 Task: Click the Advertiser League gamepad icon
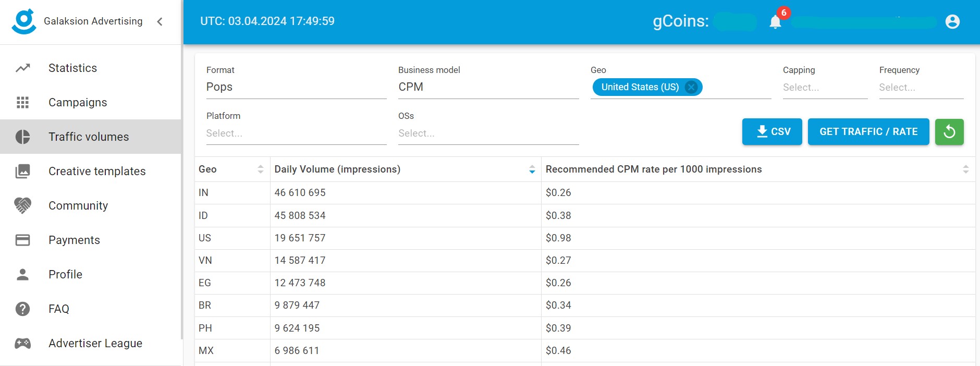coord(23,343)
